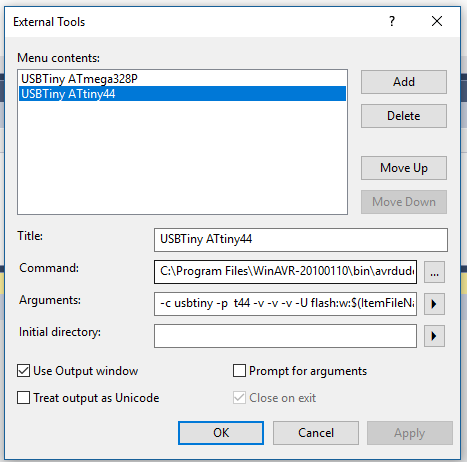Click the empty Initial directory field
Screen dimensions: 467x462
tap(285, 336)
